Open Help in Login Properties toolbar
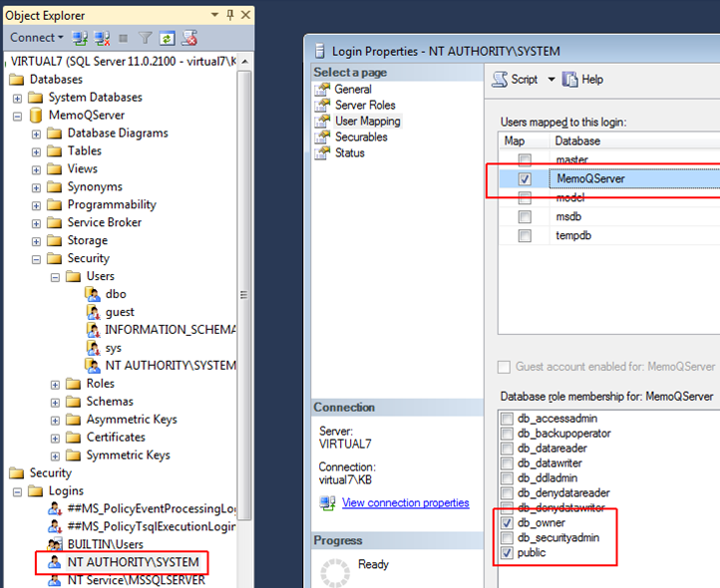The image size is (720, 588). coord(583,80)
